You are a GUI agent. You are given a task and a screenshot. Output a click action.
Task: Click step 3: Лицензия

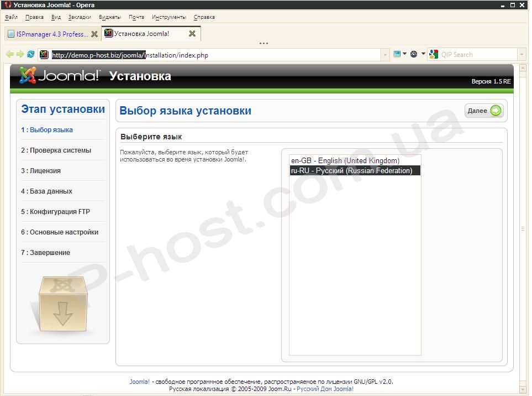pyautogui.click(x=41, y=170)
